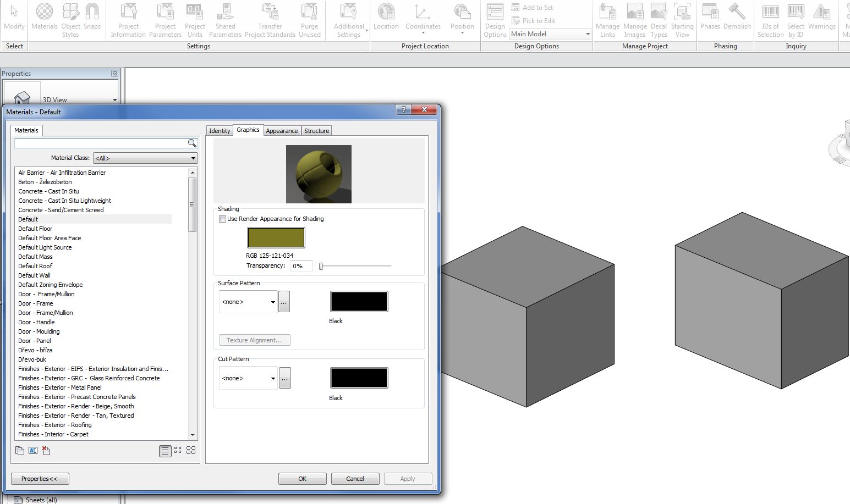This screenshot has width=850, height=504.
Task: Click the OK button
Action: point(302,479)
